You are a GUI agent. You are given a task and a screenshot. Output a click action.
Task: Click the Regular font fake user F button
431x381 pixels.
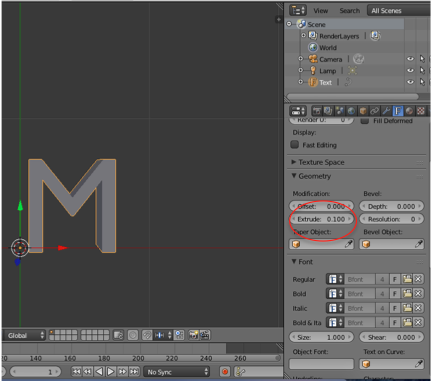395,279
